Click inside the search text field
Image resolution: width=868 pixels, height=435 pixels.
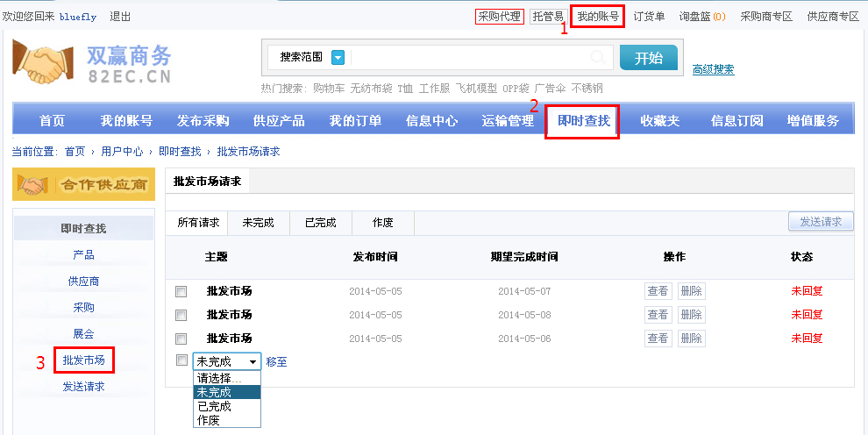click(465, 58)
